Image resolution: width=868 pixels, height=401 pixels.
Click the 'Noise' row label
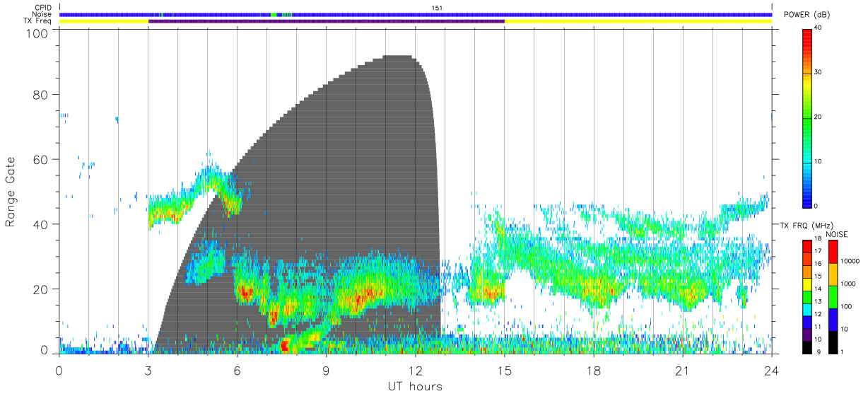(x=42, y=14)
